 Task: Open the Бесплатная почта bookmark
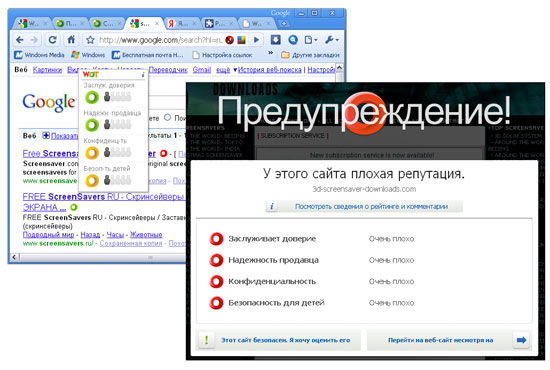click(x=148, y=55)
